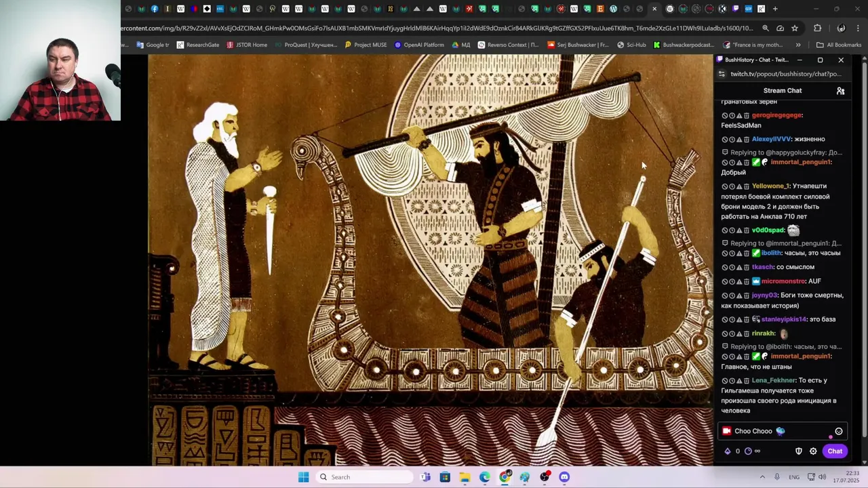Image resolution: width=868 pixels, height=488 pixels.
Task: Open the Sci-Hub bookmark
Action: [x=631, y=45]
